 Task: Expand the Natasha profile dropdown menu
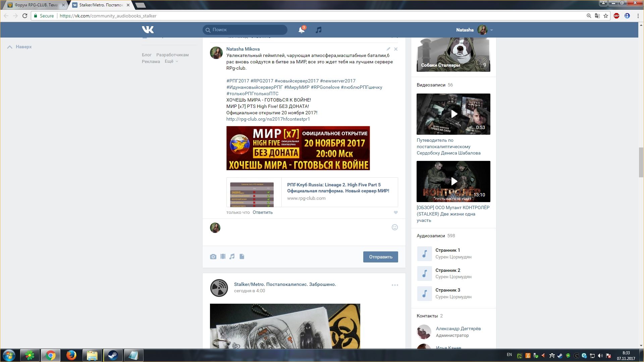[491, 30]
